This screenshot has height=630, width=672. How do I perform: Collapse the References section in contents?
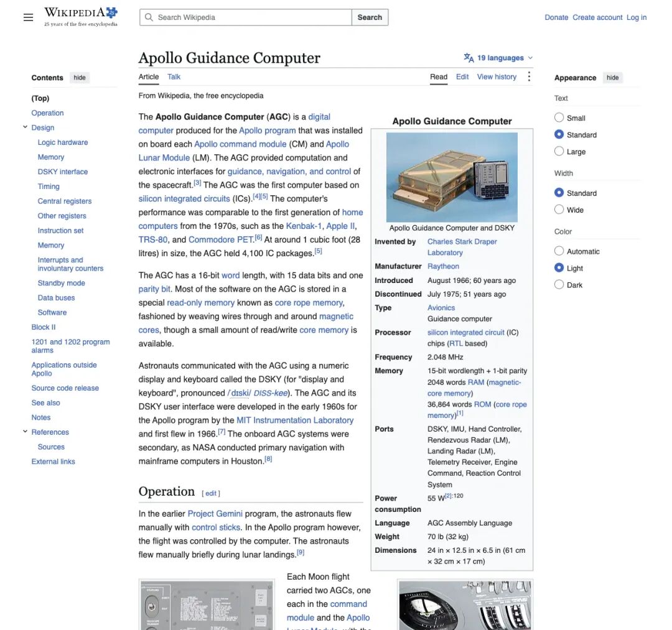pyautogui.click(x=25, y=432)
